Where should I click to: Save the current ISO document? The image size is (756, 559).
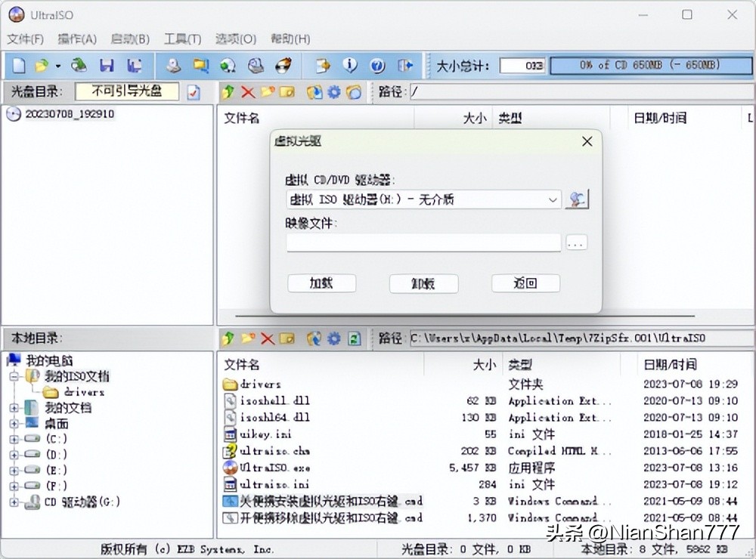click(x=107, y=66)
